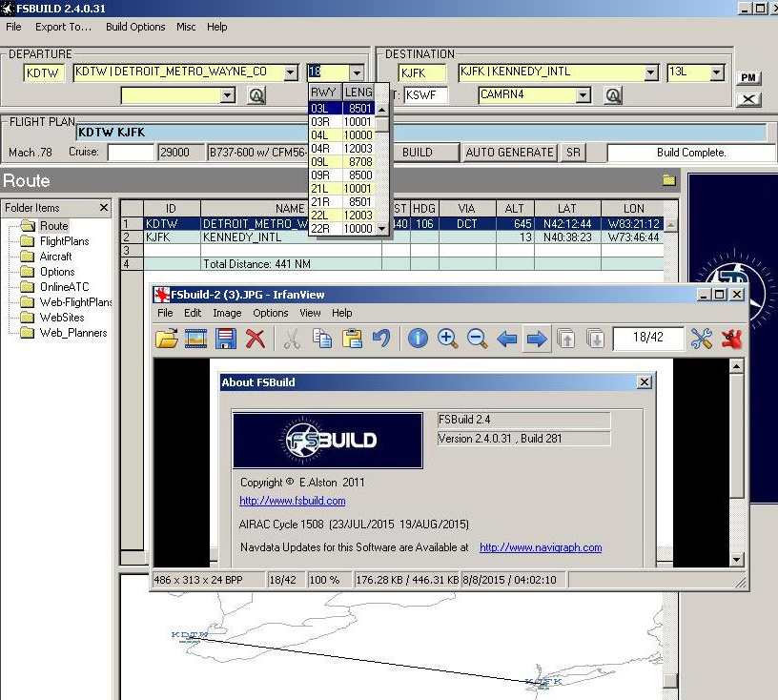Select Web_Planners folder item
This screenshot has height=700, width=778.
coord(72,333)
